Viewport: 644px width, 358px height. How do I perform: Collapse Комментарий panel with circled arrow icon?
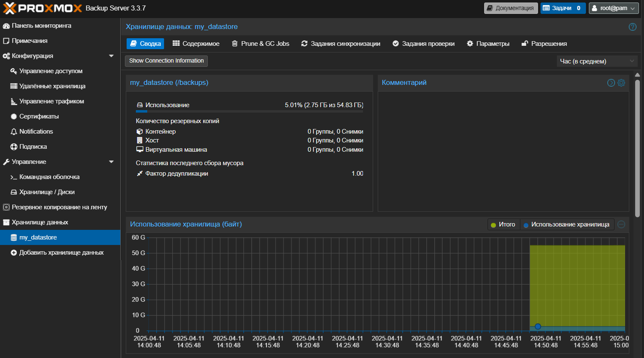611,83
